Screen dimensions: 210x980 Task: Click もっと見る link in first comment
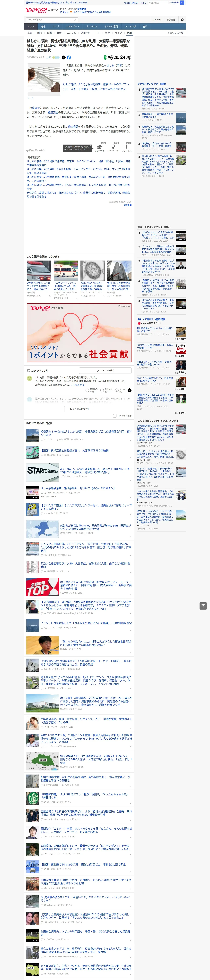tap(78, 385)
